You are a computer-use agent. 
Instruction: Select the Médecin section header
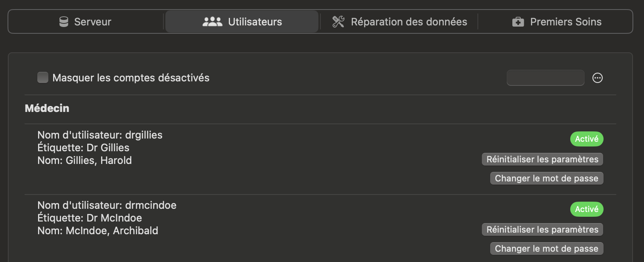[47, 108]
